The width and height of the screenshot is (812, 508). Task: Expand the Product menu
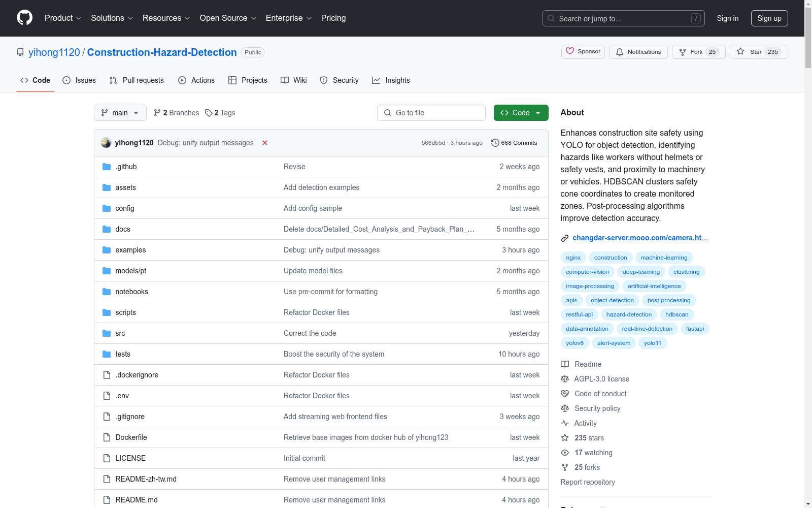point(63,18)
